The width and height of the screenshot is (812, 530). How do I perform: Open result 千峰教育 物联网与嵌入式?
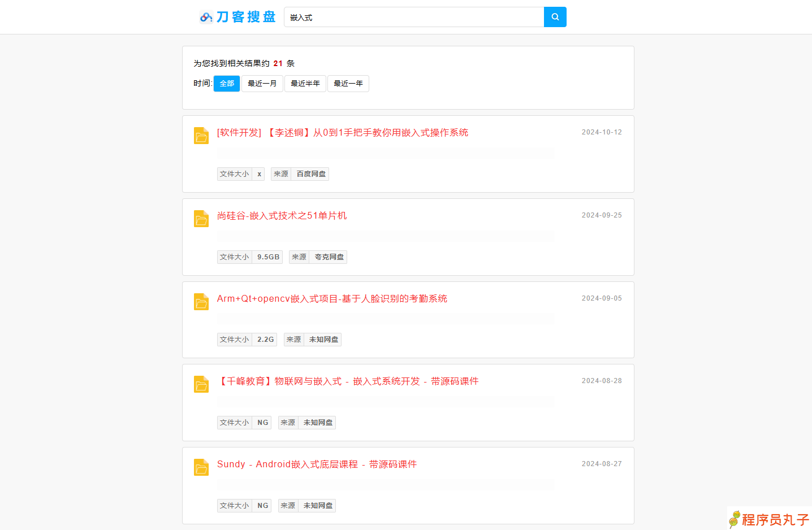point(348,381)
